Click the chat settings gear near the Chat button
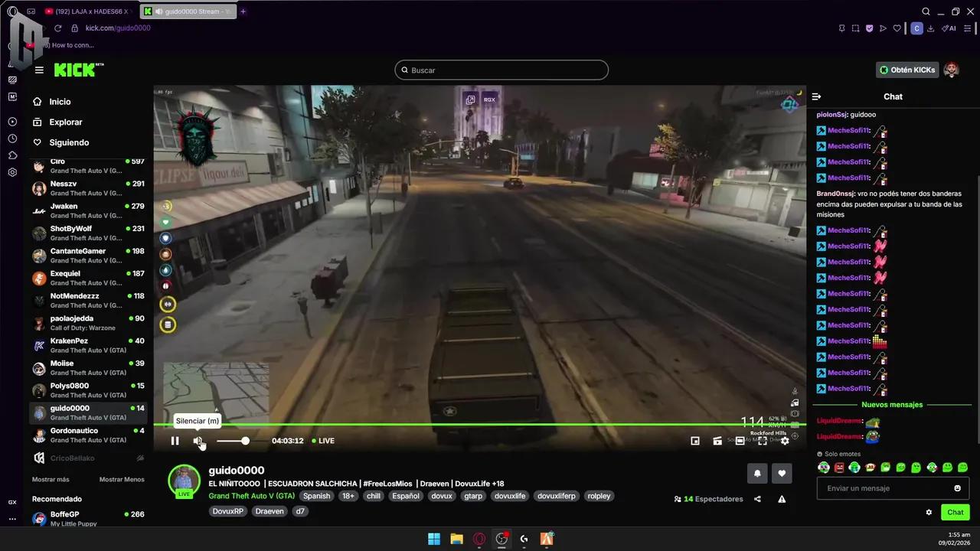980x551 pixels. 929,512
